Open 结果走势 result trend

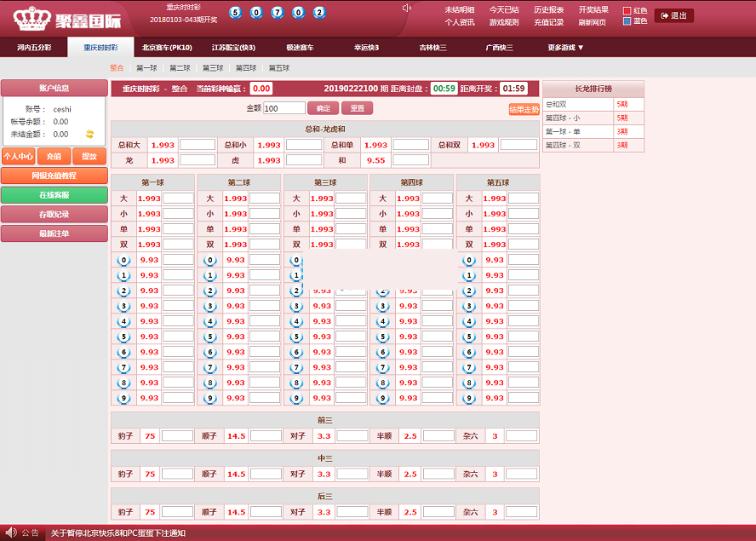[524, 110]
